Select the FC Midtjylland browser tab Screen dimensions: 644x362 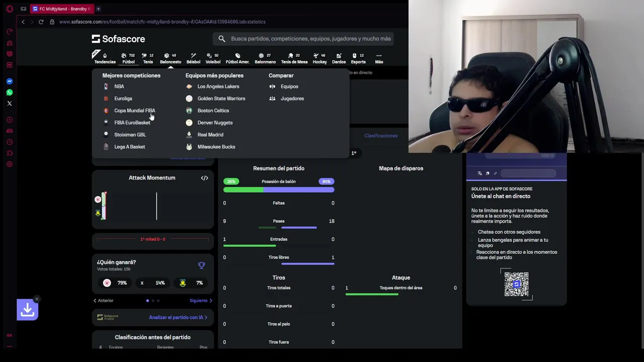61,9
